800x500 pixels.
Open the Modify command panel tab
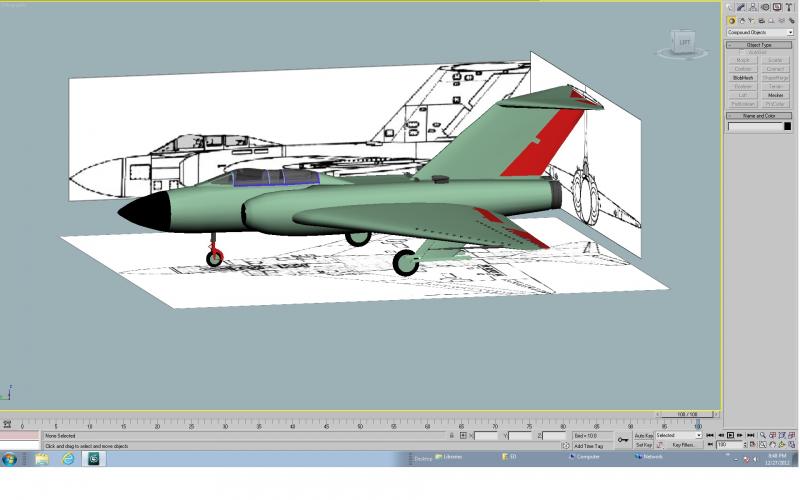click(x=741, y=7)
